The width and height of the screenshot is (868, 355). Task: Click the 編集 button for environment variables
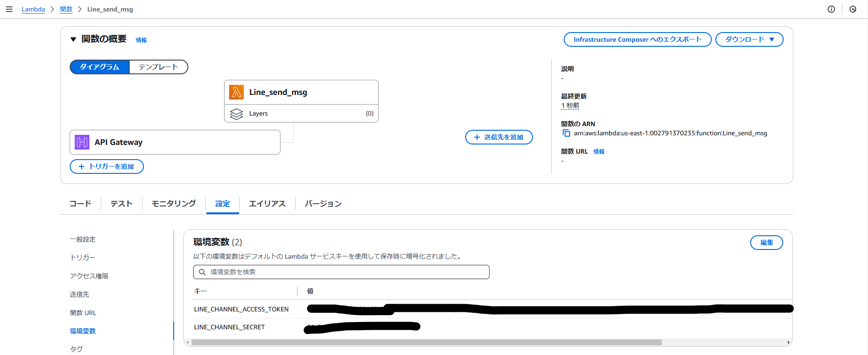(x=767, y=243)
